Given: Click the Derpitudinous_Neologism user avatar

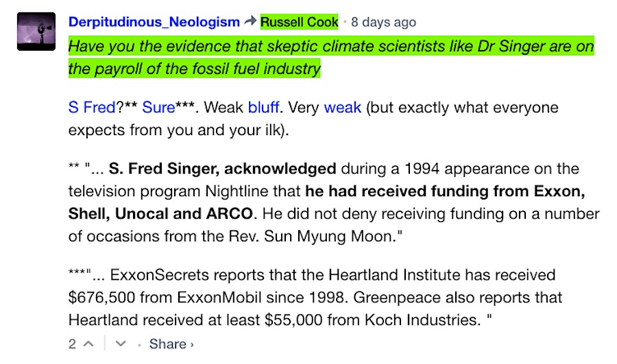Looking at the screenshot, I should 36,31.
